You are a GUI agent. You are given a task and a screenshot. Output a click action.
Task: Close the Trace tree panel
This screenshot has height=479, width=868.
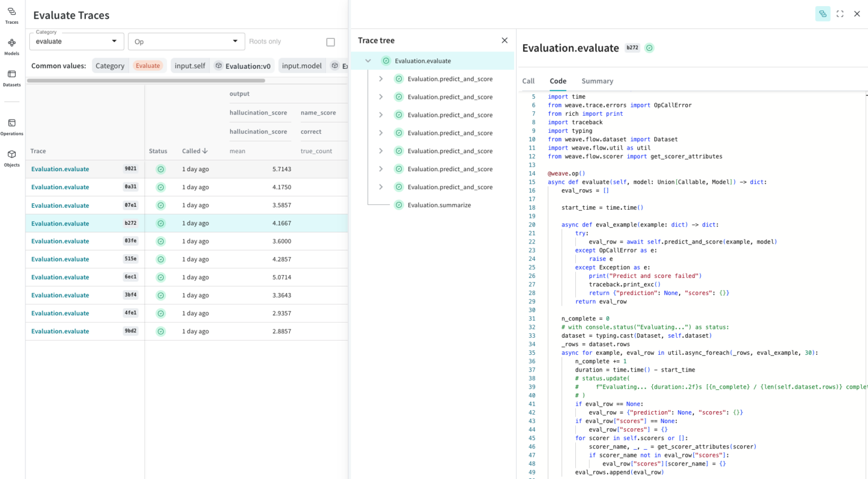coord(504,41)
